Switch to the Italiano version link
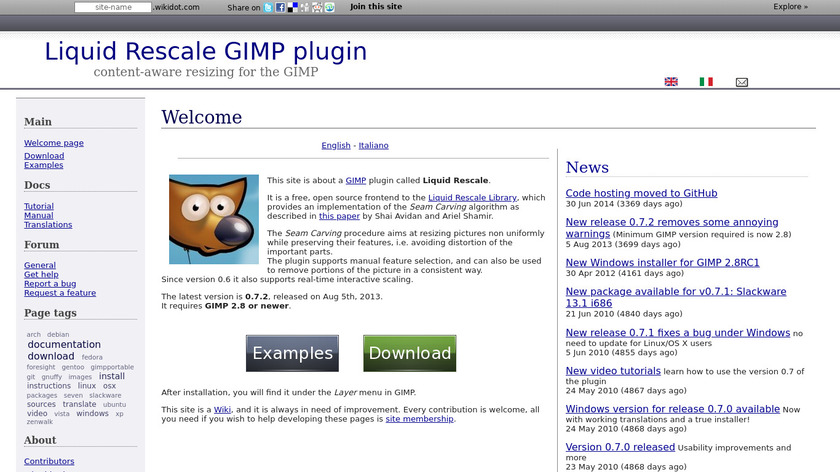Image resolution: width=840 pixels, height=472 pixels. point(373,145)
